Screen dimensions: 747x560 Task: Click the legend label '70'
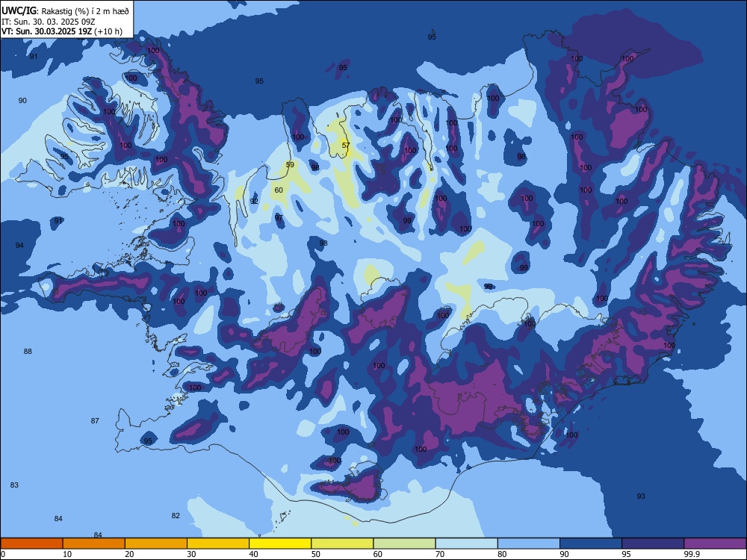(440, 554)
